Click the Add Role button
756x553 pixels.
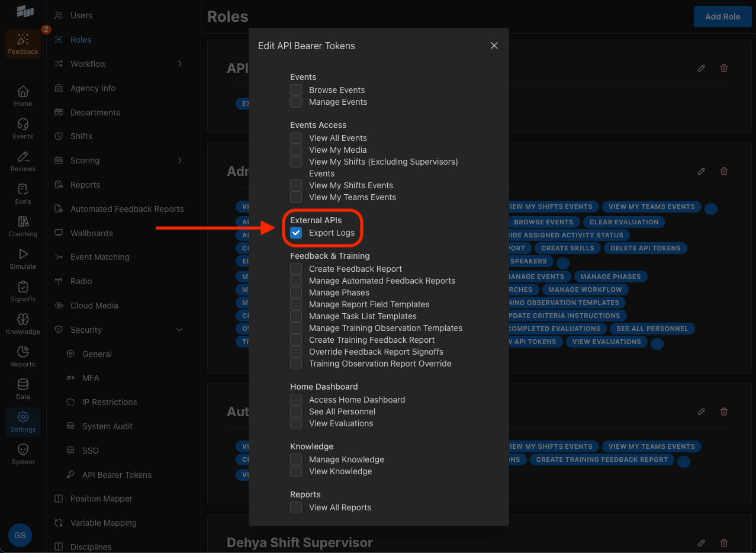tap(722, 16)
